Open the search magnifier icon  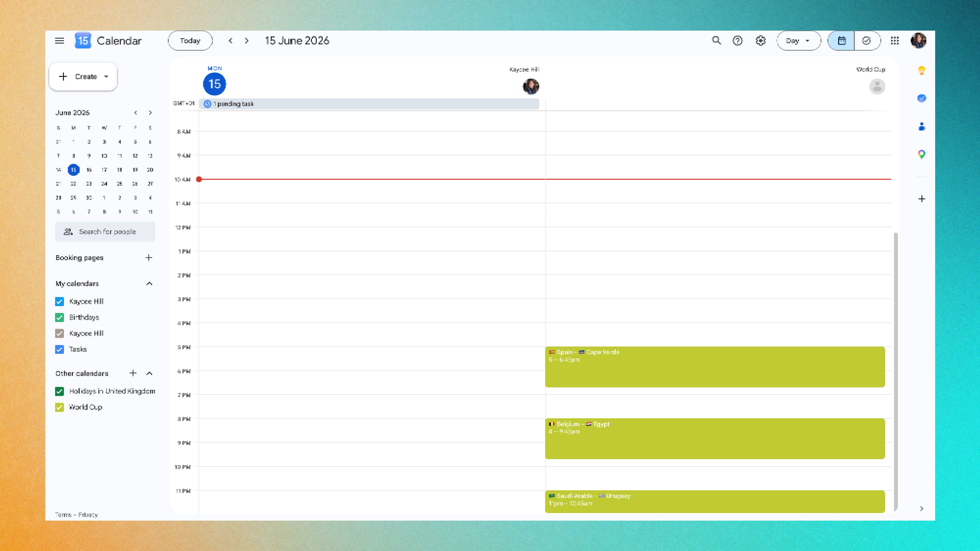tap(716, 40)
